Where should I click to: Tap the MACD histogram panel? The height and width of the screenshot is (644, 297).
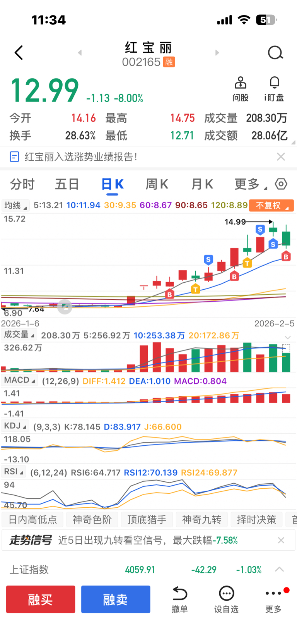pos(148,403)
